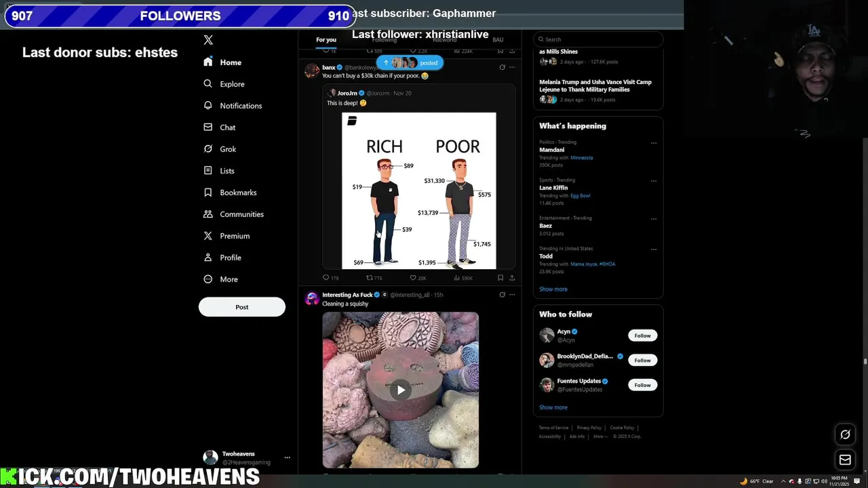The width and height of the screenshot is (868, 488).
Task: Switch to the Following tab
Action: tap(384, 39)
